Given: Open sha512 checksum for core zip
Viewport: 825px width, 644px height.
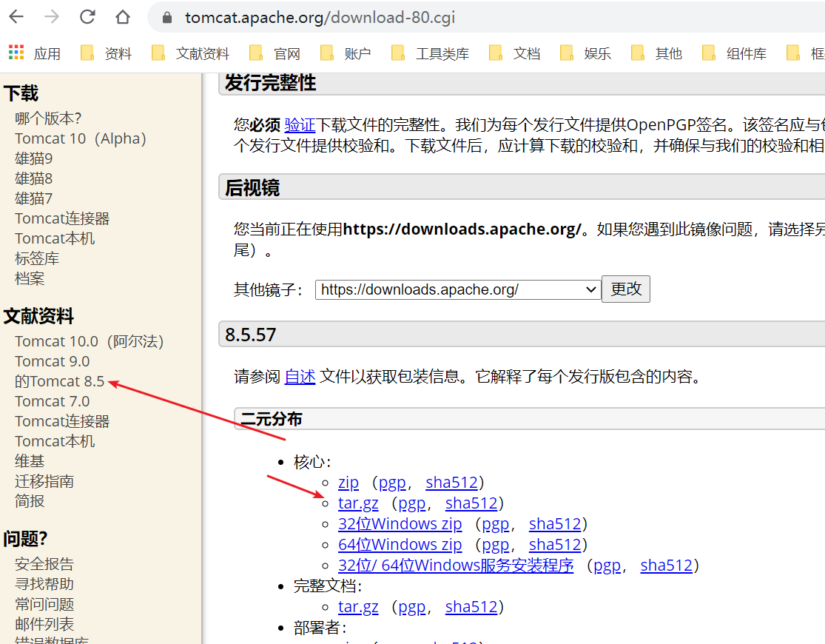Looking at the screenshot, I should point(451,483).
